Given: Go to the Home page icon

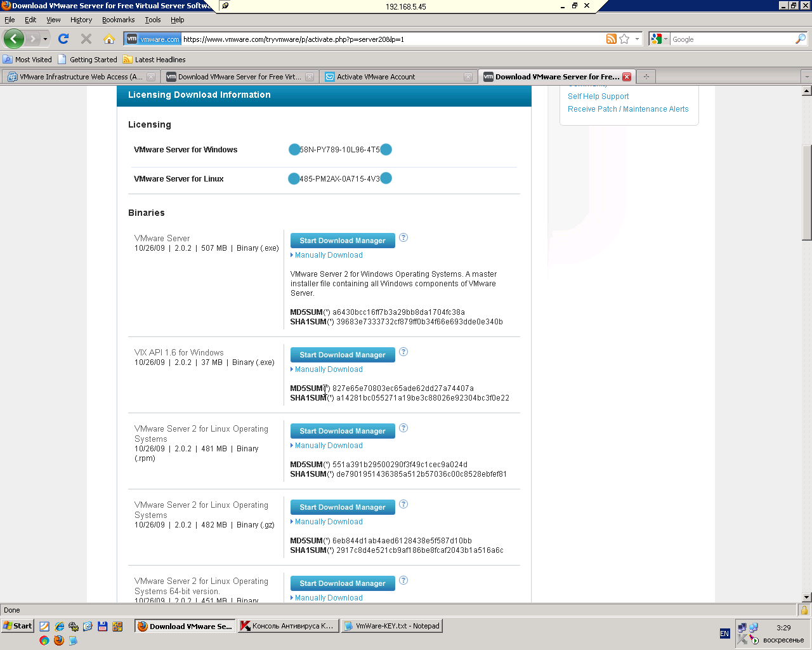Looking at the screenshot, I should [x=109, y=39].
